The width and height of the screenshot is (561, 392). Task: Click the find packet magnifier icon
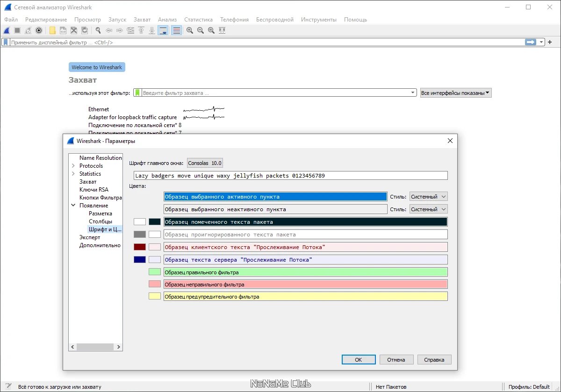98,30
